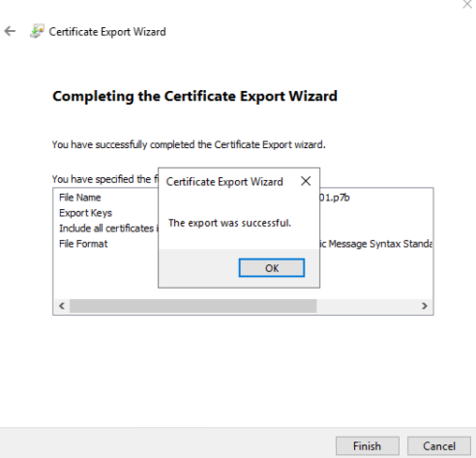Select the File Format row
The height and width of the screenshot is (458, 476).
(243, 244)
